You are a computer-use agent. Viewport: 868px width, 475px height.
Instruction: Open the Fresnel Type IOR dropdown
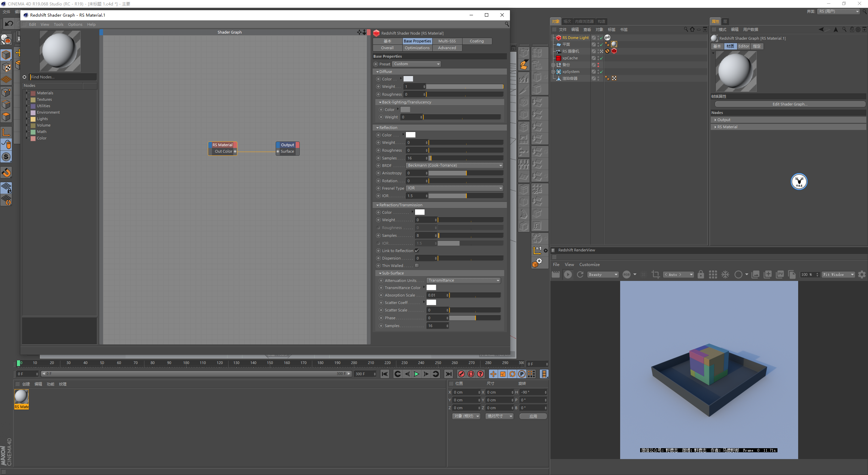pyautogui.click(x=454, y=188)
